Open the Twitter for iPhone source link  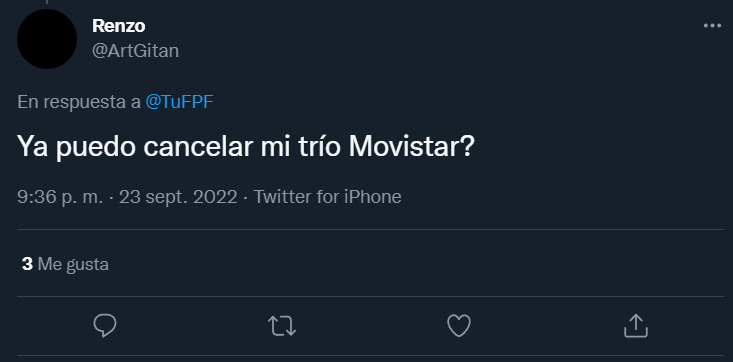click(327, 197)
